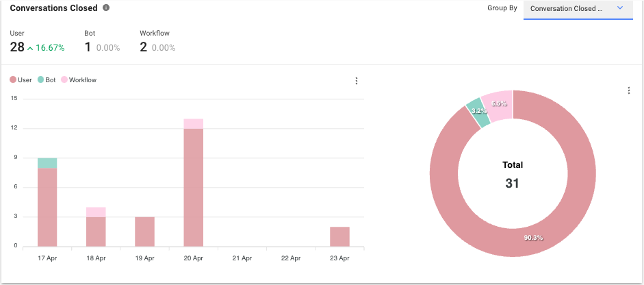644x285 pixels.
Task: Click the 20 Apr Workflow pink bar segment
Action: point(194,123)
